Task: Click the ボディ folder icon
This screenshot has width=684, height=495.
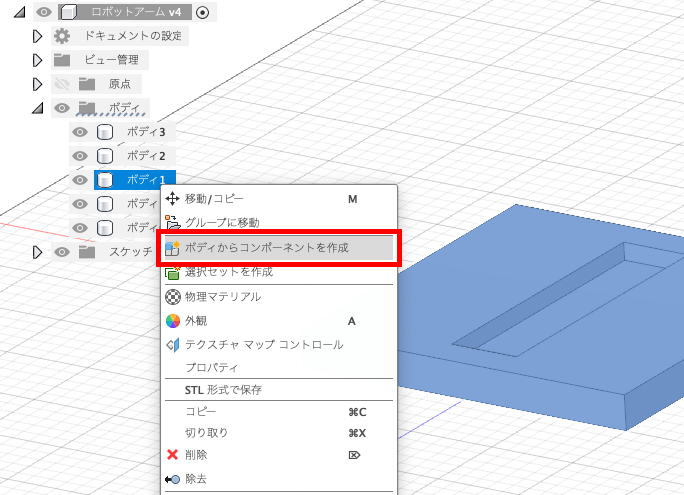Action: tap(87, 107)
